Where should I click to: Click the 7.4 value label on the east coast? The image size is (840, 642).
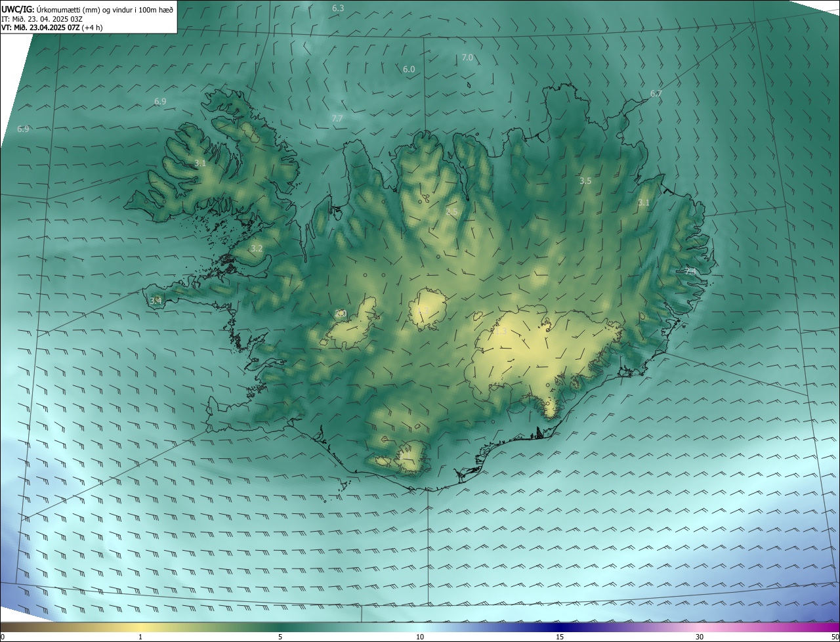tap(690, 270)
